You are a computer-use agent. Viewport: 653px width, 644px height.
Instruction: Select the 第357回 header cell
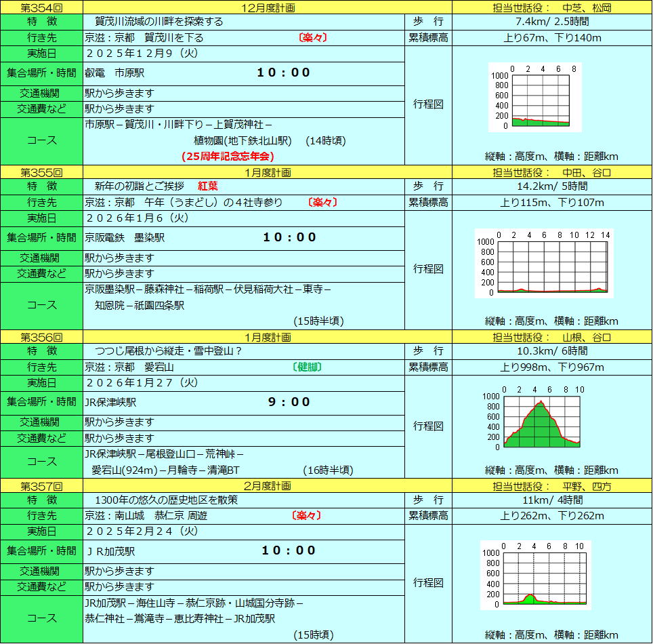(x=41, y=486)
